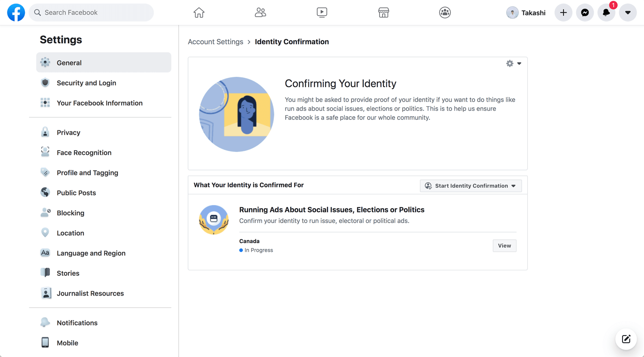Click the Search Facebook field
The image size is (644, 357).
click(91, 12)
